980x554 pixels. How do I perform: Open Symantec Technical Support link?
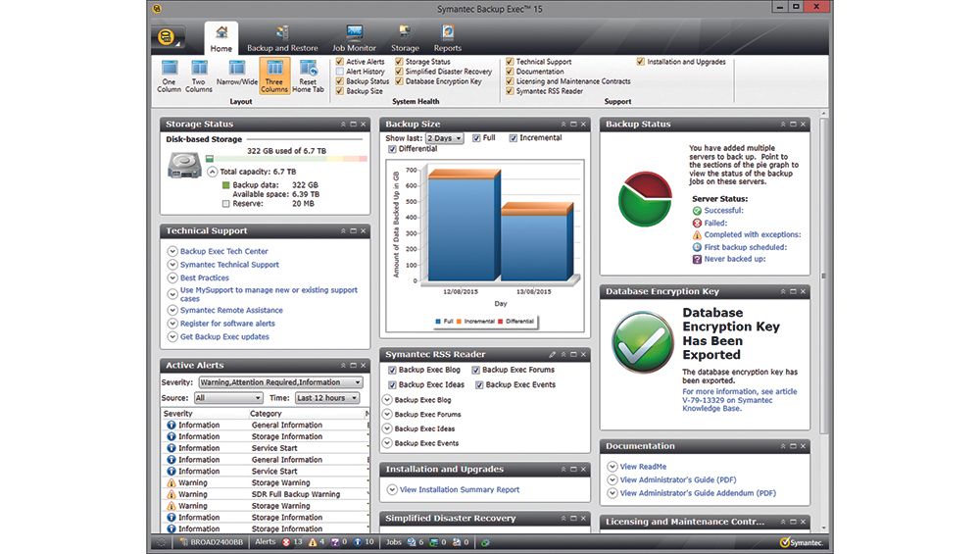click(229, 265)
